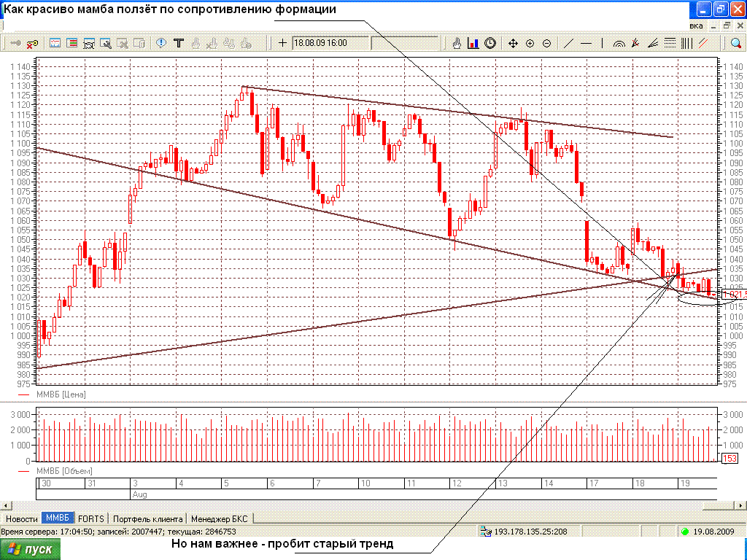This screenshot has width=747, height=560.
Task: Switch to the Новости tab
Action: click(x=20, y=518)
